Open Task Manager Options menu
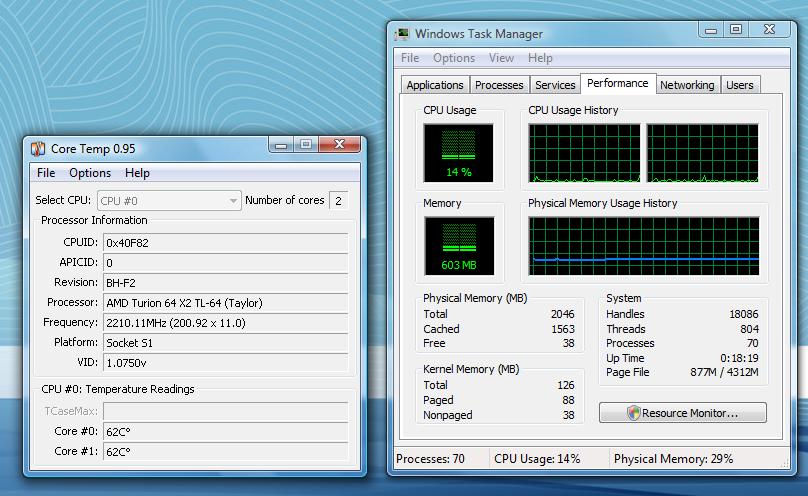The width and height of the screenshot is (808, 496). point(454,58)
